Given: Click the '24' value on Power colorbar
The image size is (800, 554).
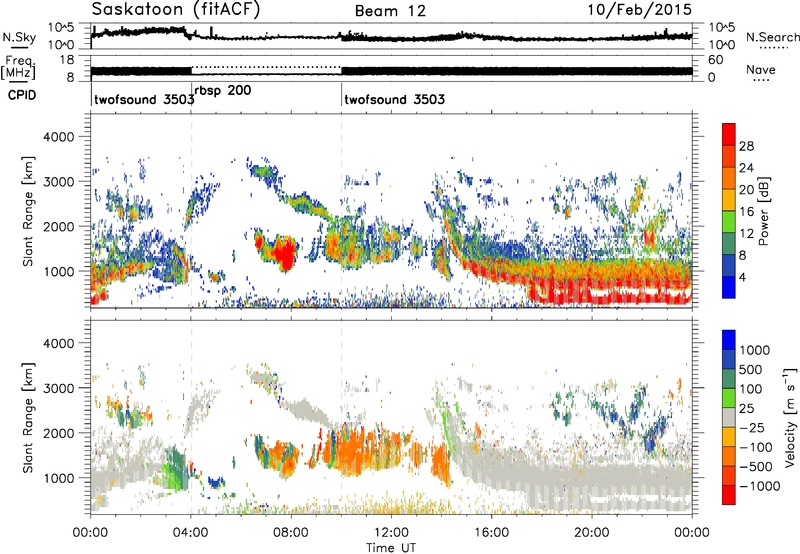Looking at the screenshot, I should (746, 168).
